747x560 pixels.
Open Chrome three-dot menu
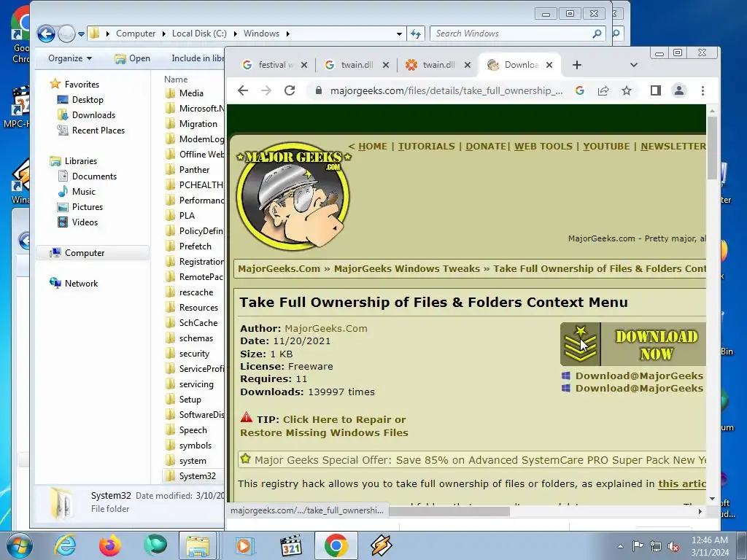click(703, 90)
